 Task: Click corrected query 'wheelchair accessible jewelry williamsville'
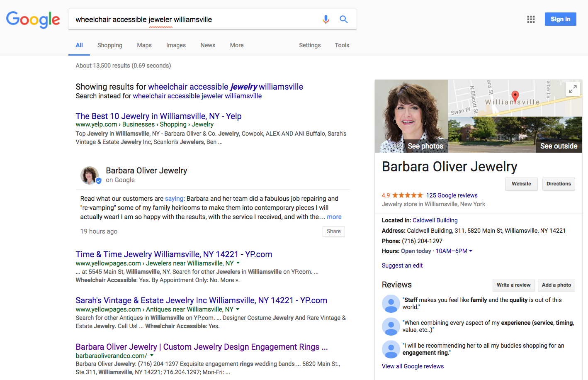pyautogui.click(x=226, y=87)
